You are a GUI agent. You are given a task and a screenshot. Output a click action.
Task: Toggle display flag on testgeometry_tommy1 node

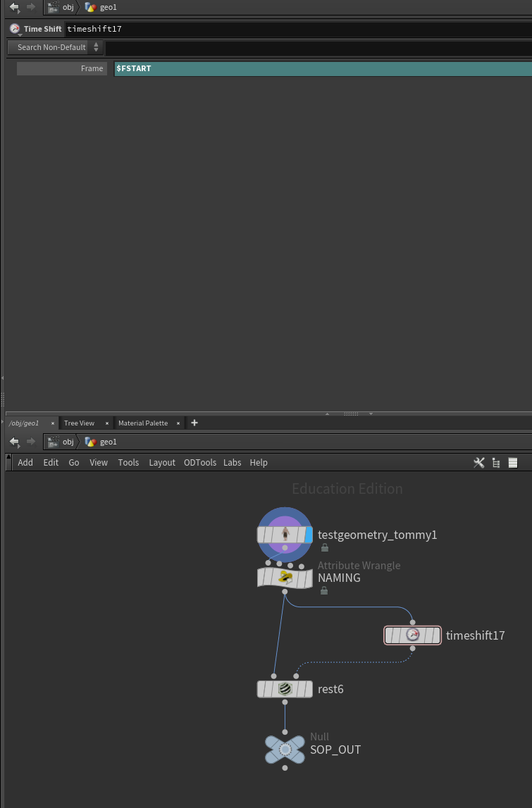click(x=308, y=535)
